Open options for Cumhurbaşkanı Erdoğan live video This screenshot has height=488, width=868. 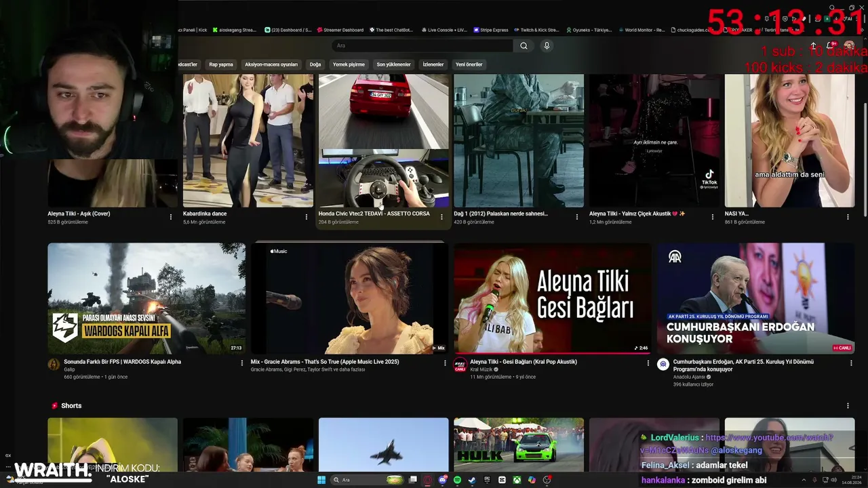coord(850,363)
